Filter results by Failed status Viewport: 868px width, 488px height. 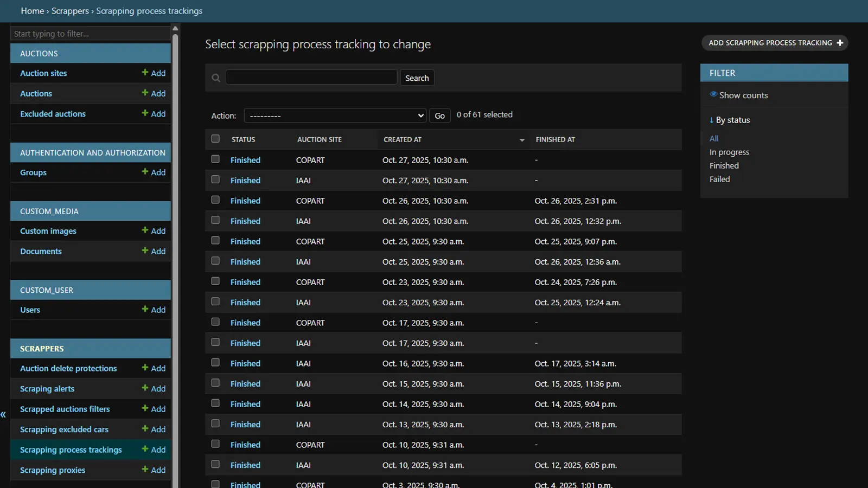click(719, 179)
